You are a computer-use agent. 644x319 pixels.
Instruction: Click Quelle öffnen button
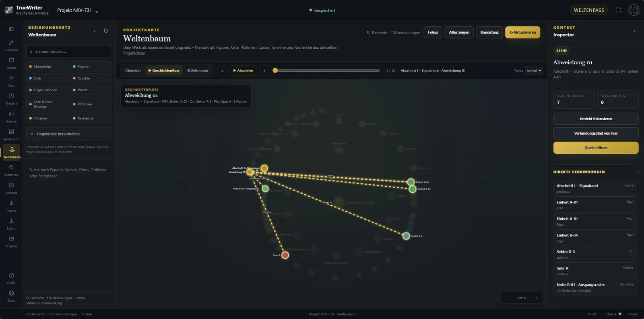(x=596, y=148)
